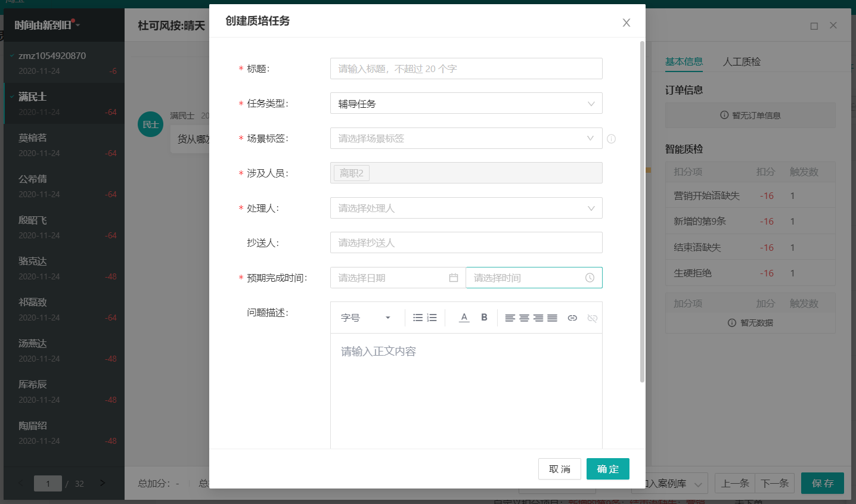
Task: Switch to the 基本信息 tab
Action: [x=684, y=61]
